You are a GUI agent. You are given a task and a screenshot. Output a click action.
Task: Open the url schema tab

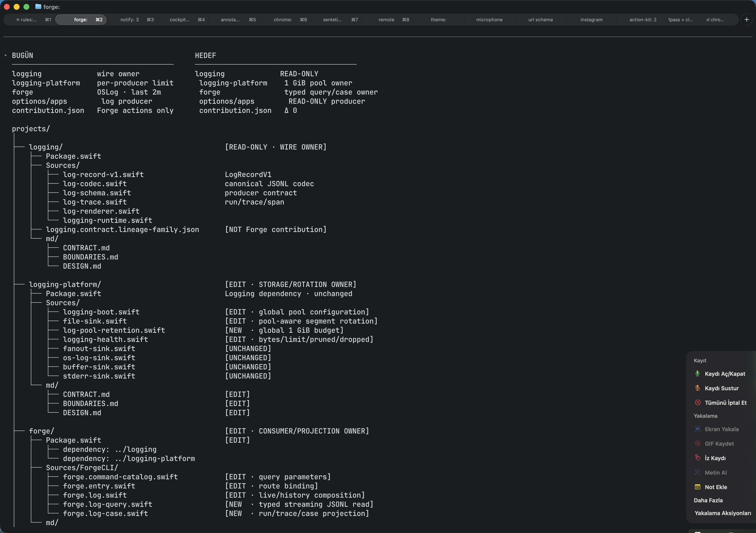(x=540, y=19)
